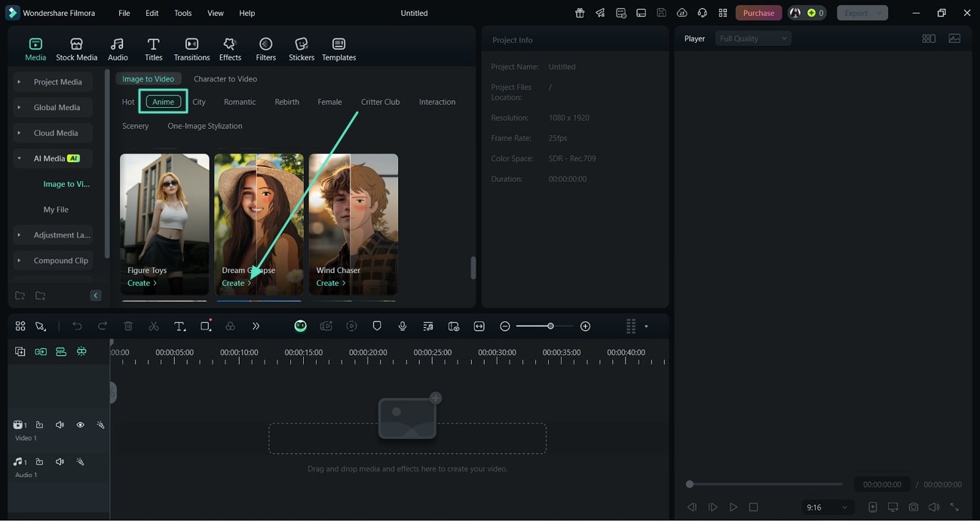Open the Edit menu
The height and width of the screenshot is (521, 980).
tap(152, 13)
